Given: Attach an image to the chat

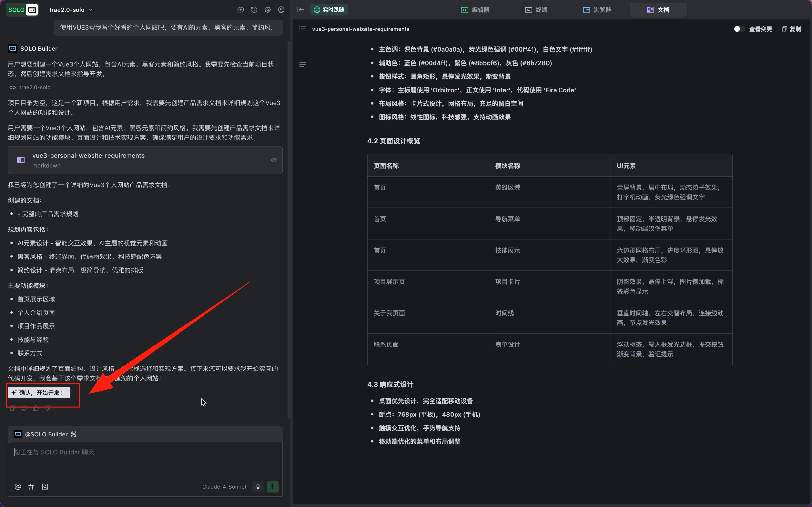Looking at the screenshot, I should pos(45,486).
